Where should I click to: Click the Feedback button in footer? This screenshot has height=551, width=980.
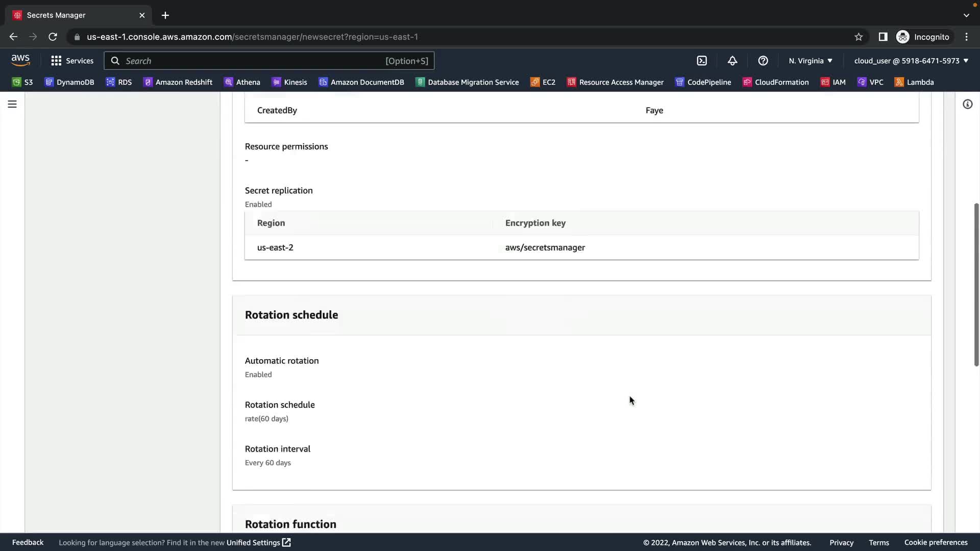pos(28,542)
